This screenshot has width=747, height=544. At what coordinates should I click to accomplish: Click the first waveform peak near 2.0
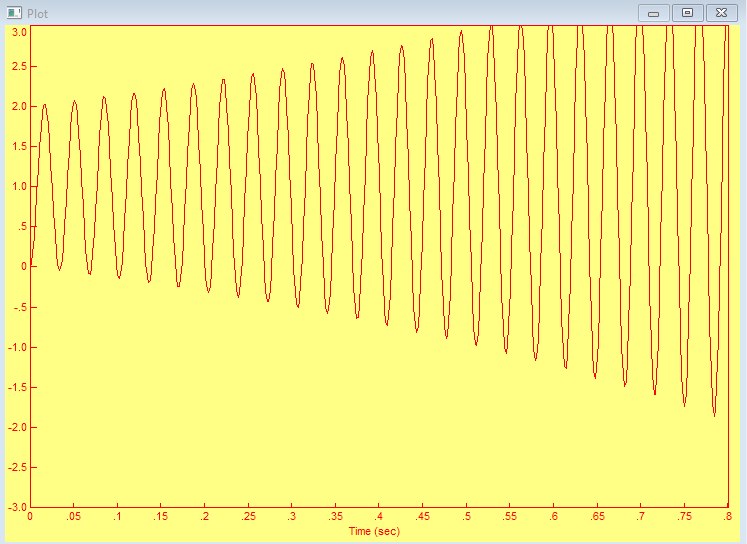(44, 104)
